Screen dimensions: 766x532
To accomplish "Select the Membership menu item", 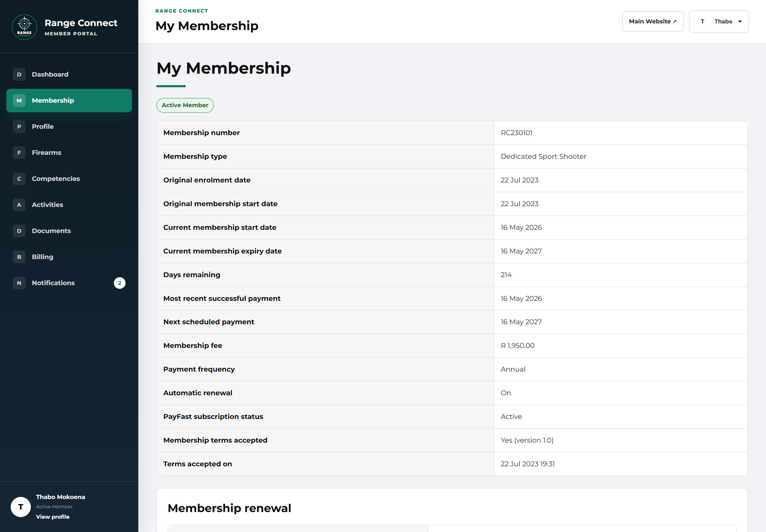I will (69, 100).
